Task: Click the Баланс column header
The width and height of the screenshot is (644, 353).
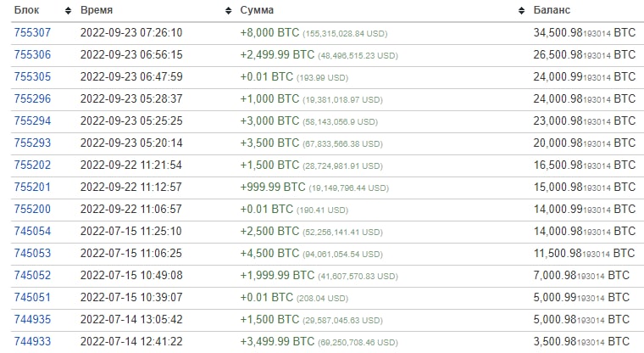Action: pyautogui.click(x=552, y=10)
